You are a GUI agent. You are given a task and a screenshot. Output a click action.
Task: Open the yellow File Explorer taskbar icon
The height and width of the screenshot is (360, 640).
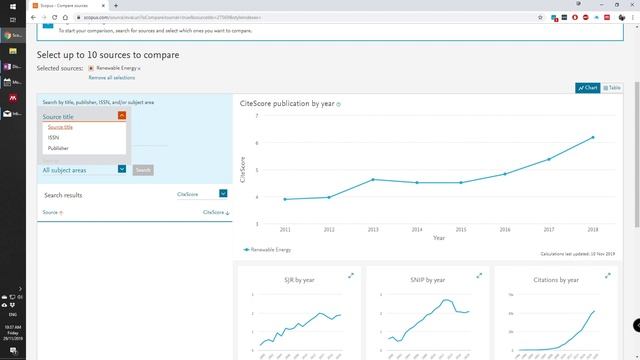tap(13, 51)
